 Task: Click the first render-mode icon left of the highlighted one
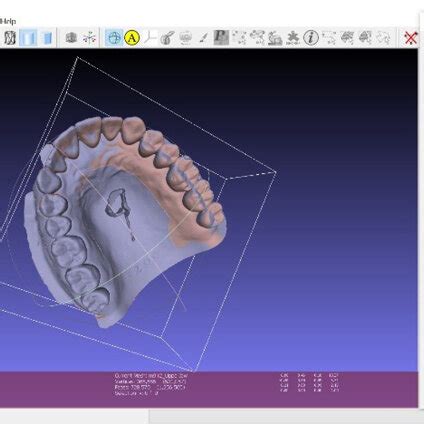coord(10,38)
